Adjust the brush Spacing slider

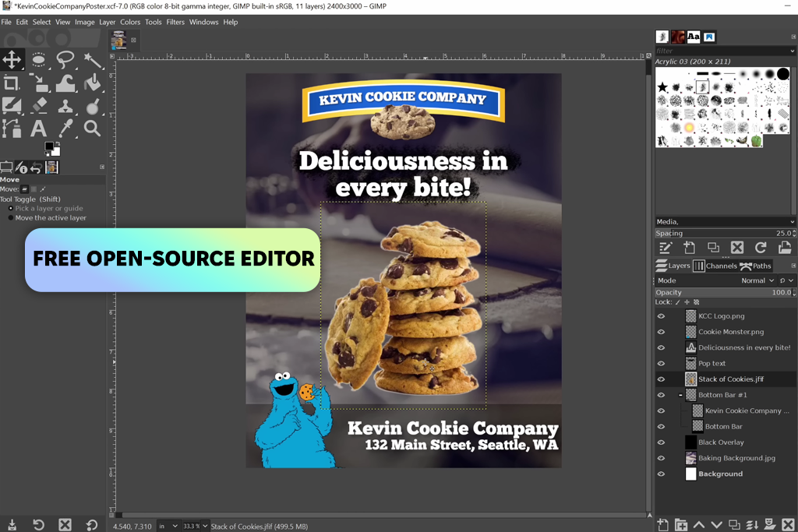tap(726, 233)
